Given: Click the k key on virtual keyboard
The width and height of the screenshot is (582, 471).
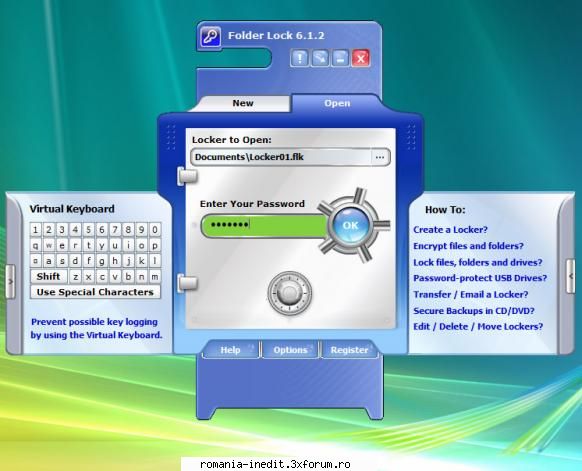Looking at the screenshot, I should [142, 261].
